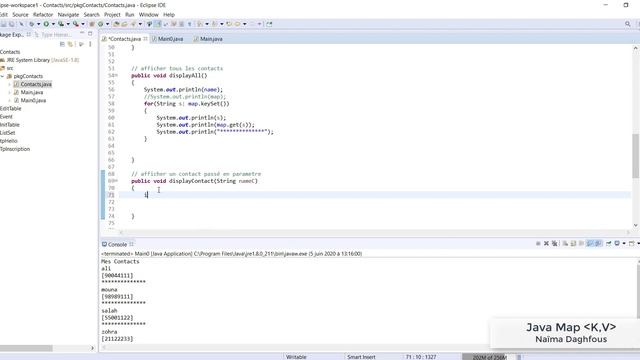Click cursor position 71 : 10 : 1327 status
Viewport: 640px width, 360px height.
(x=421, y=357)
